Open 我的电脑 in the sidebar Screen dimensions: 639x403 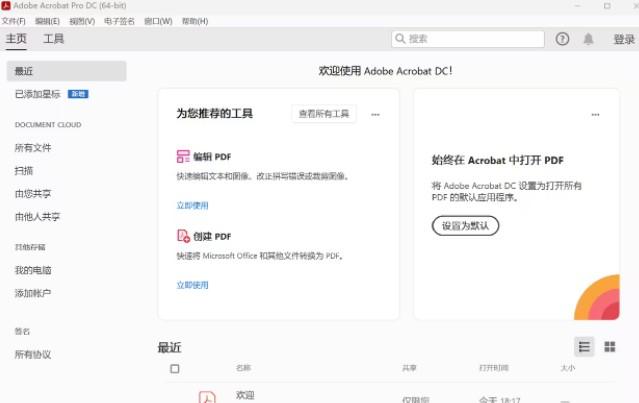tap(33, 270)
